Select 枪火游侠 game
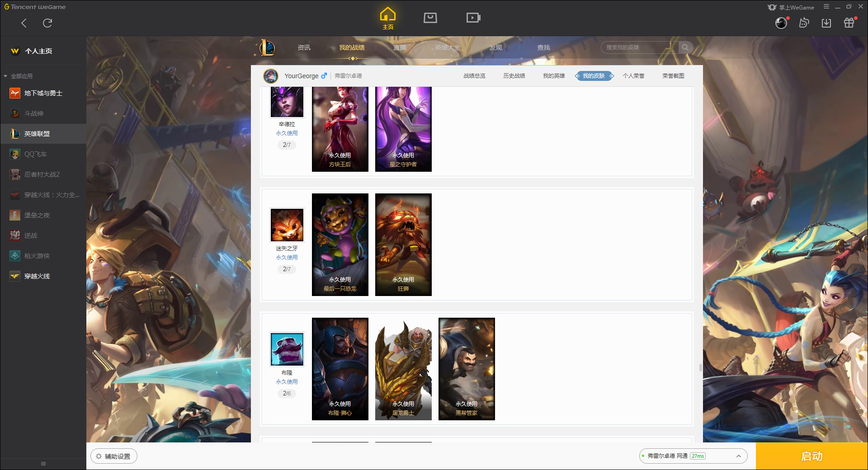 43,256
